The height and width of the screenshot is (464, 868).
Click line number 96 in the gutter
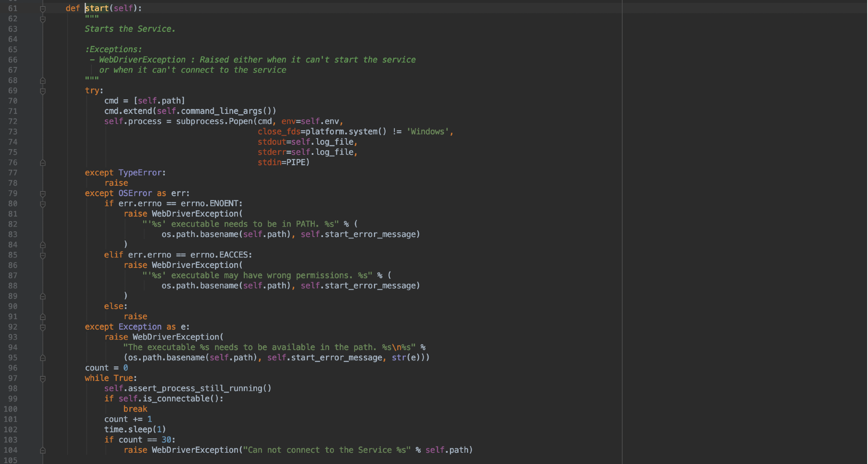(13, 368)
